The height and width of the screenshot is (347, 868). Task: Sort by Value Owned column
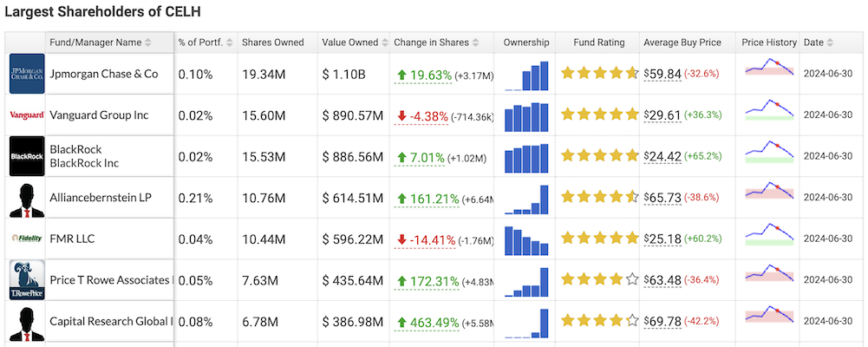[354, 43]
